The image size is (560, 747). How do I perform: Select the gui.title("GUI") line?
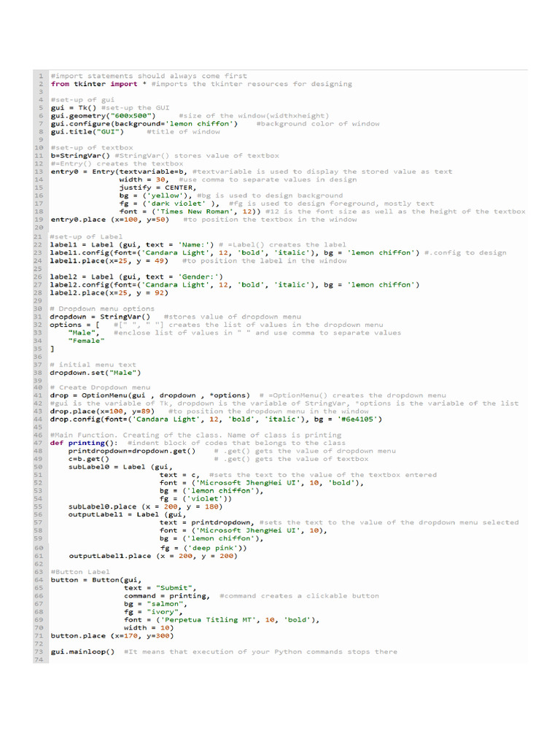click(87, 131)
